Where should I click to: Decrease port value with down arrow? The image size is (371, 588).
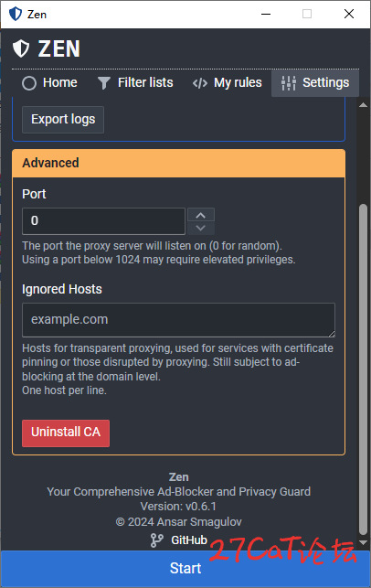coord(201,228)
